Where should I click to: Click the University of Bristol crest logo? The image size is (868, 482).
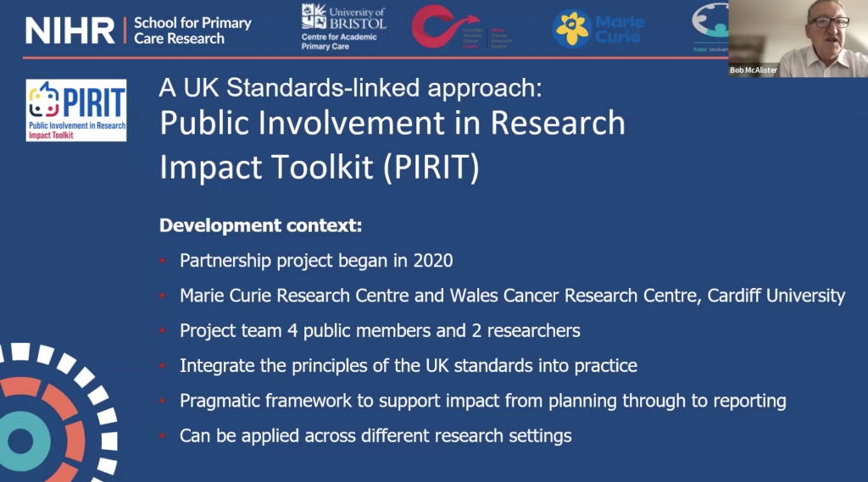pyautogui.click(x=314, y=16)
